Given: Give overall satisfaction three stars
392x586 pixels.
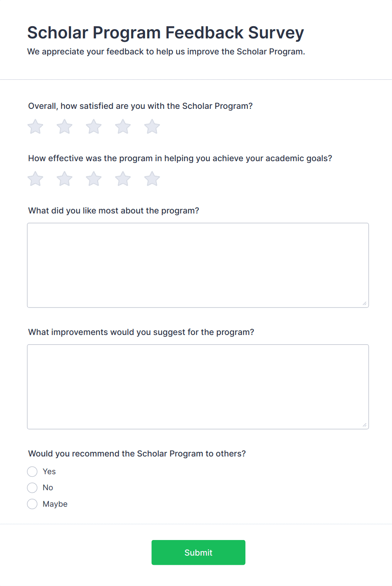Looking at the screenshot, I should point(94,127).
